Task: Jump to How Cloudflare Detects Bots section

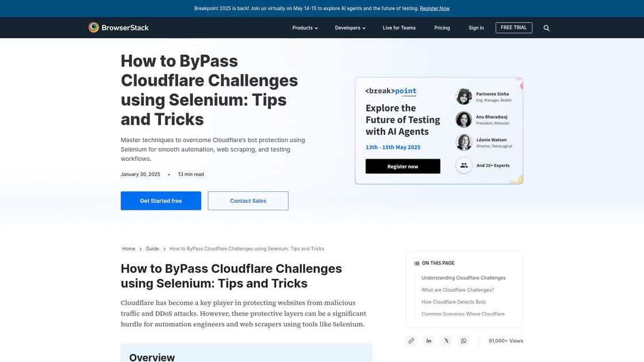Action: (x=454, y=302)
